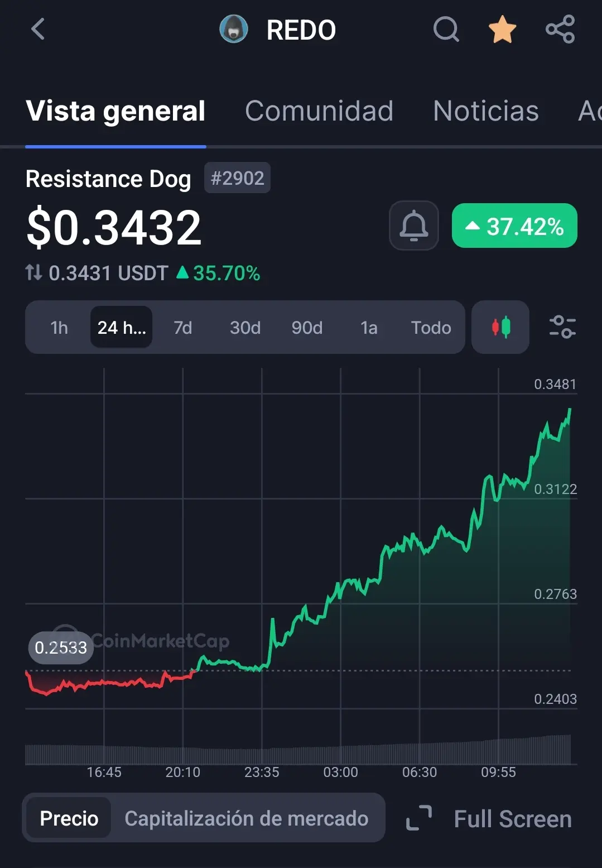602x868 pixels.
Task: Tap the $0.3432 price
Action: (x=114, y=227)
